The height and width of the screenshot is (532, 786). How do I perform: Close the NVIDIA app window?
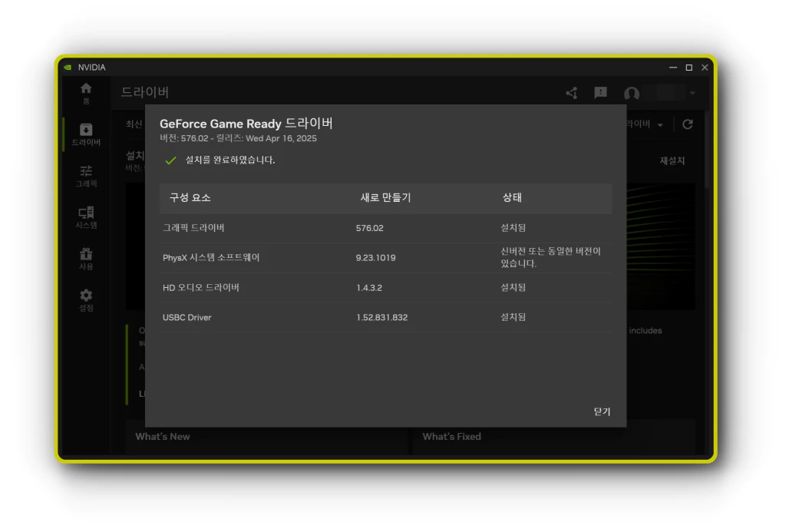pyautogui.click(x=705, y=68)
